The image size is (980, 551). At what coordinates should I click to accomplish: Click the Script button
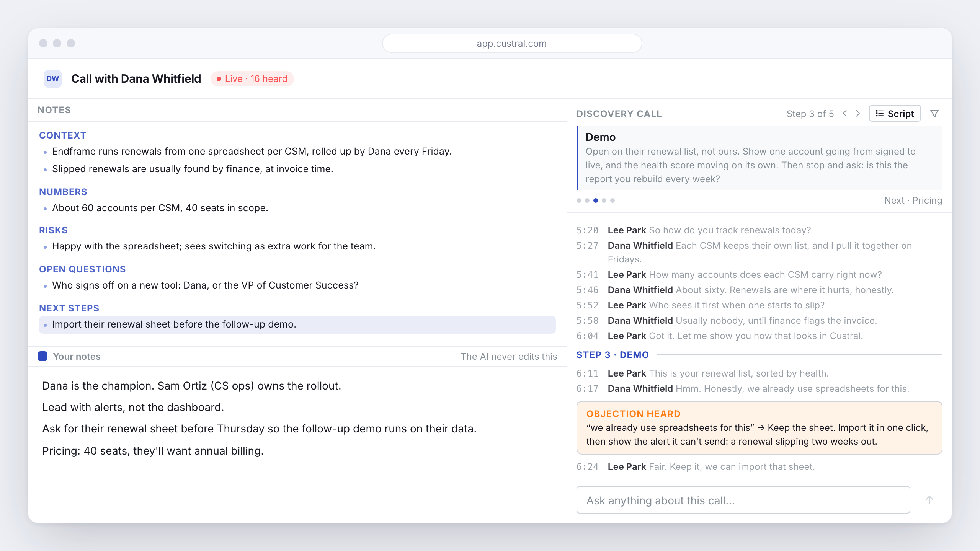(x=895, y=114)
